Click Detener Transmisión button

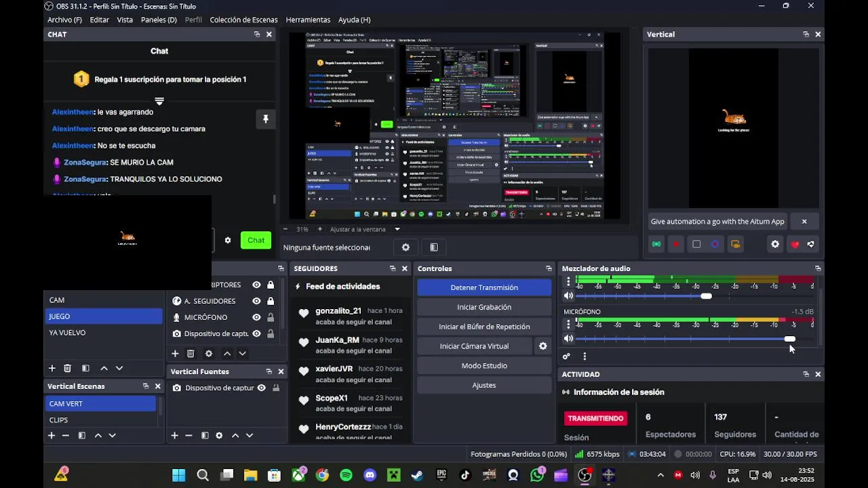coord(484,287)
